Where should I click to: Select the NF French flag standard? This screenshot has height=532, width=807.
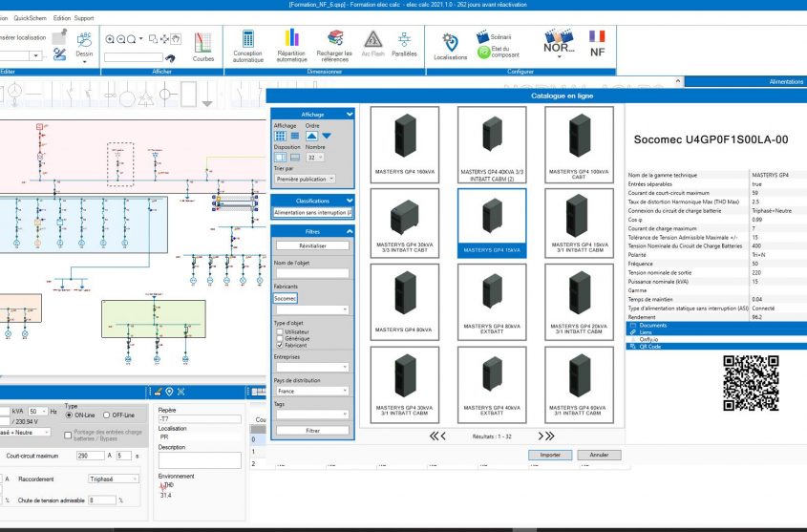click(x=597, y=43)
